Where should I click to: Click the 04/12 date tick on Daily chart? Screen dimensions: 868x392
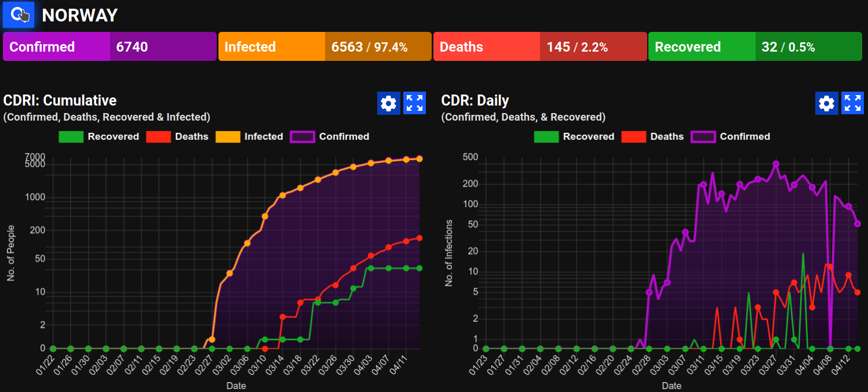(x=840, y=365)
